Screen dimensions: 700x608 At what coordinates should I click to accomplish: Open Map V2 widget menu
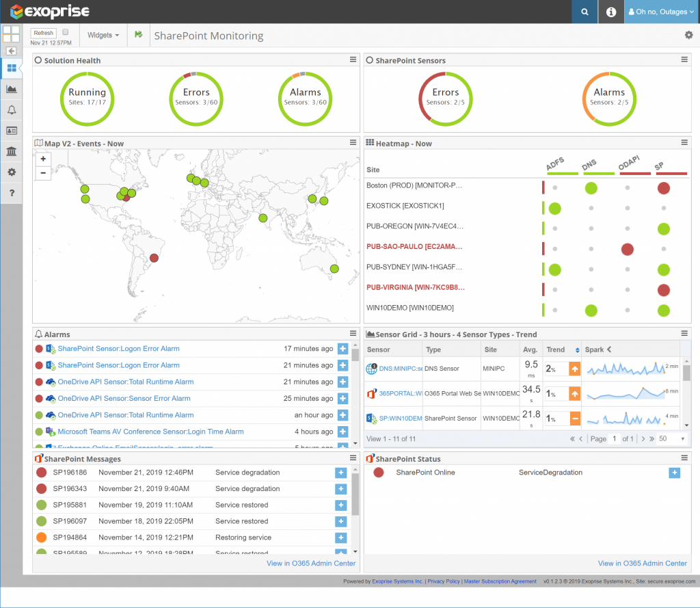pyautogui.click(x=353, y=142)
